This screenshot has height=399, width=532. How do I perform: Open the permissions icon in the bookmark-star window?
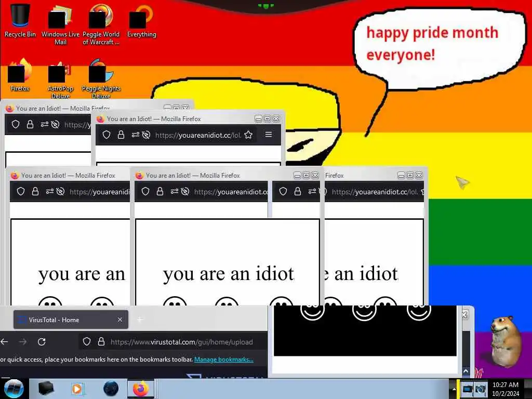pyautogui.click(x=136, y=135)
